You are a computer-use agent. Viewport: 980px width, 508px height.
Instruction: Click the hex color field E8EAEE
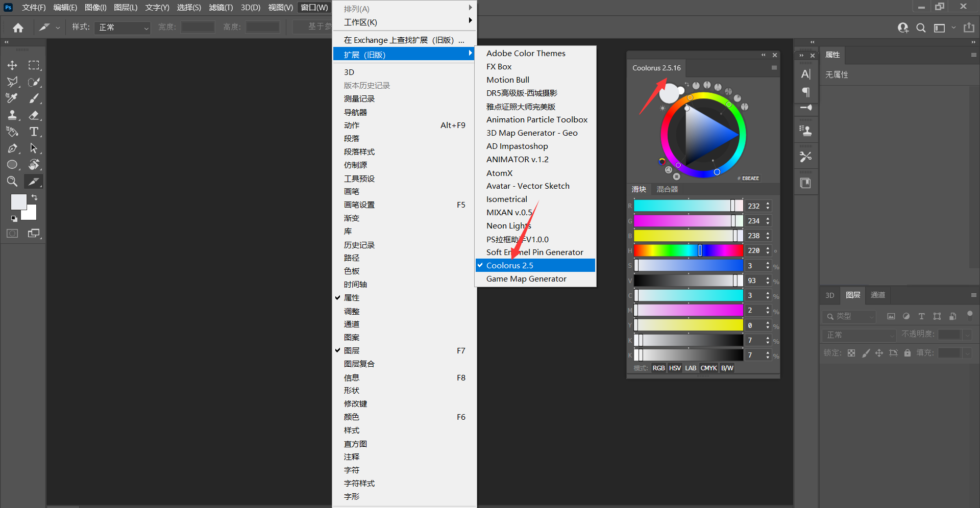point(750,178)
